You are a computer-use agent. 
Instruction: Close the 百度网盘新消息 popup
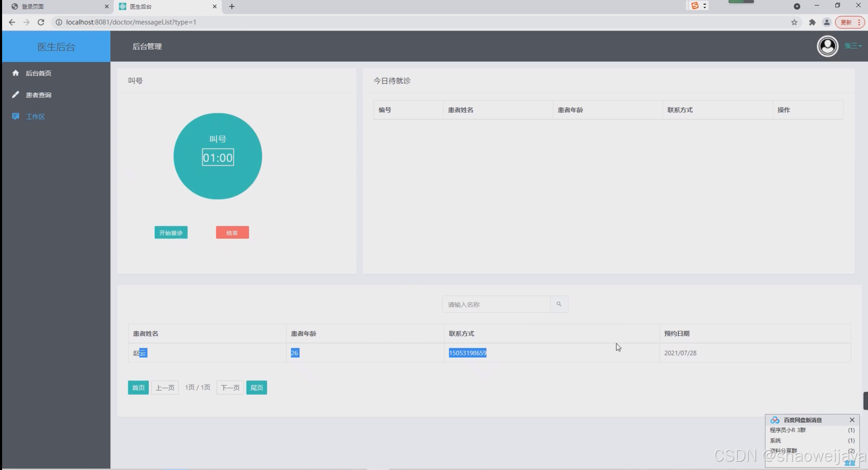point(852,420)
